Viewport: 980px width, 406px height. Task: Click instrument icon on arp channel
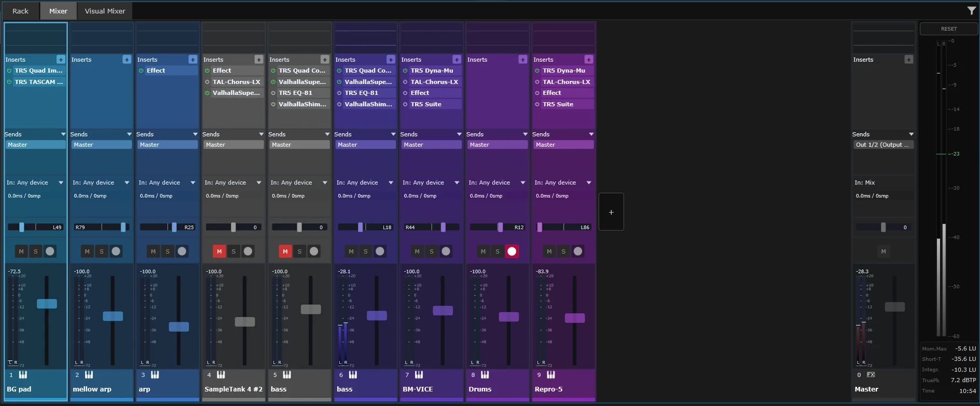tap(155, 374)
